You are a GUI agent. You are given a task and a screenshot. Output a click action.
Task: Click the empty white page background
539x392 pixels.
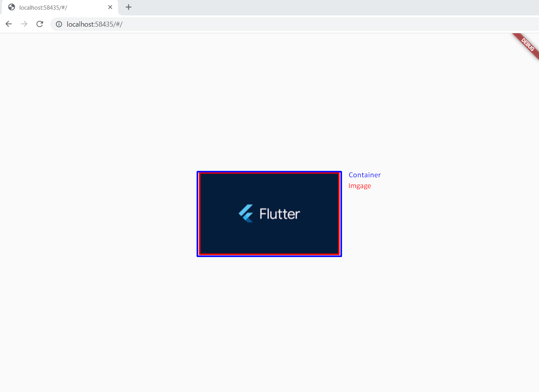[x=116, y=309]
